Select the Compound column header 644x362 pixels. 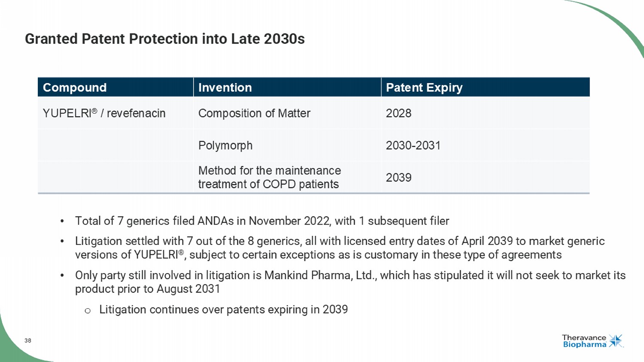click(x=75, y=87)
